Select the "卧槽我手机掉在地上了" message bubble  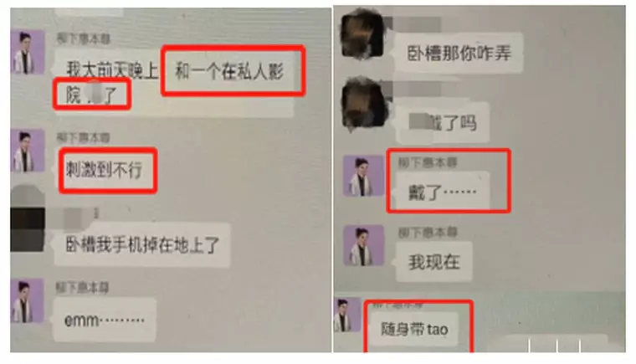tap(142, 244)
